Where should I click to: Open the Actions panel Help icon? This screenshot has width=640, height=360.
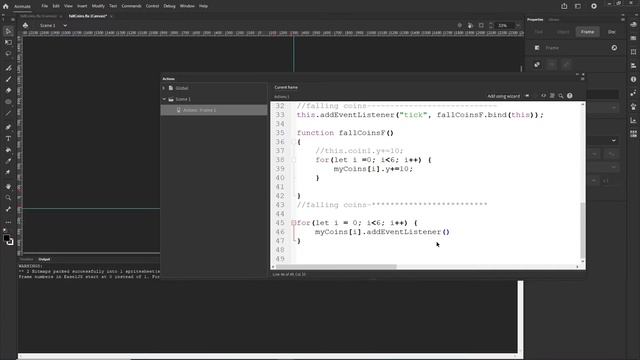570,96
